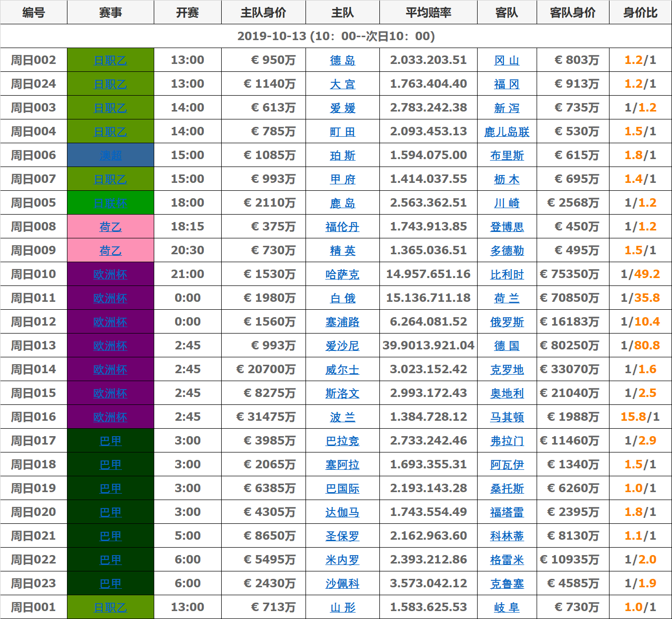
Task: Click 巴甲 league link in row 周日017
Action: pos(111,441)
